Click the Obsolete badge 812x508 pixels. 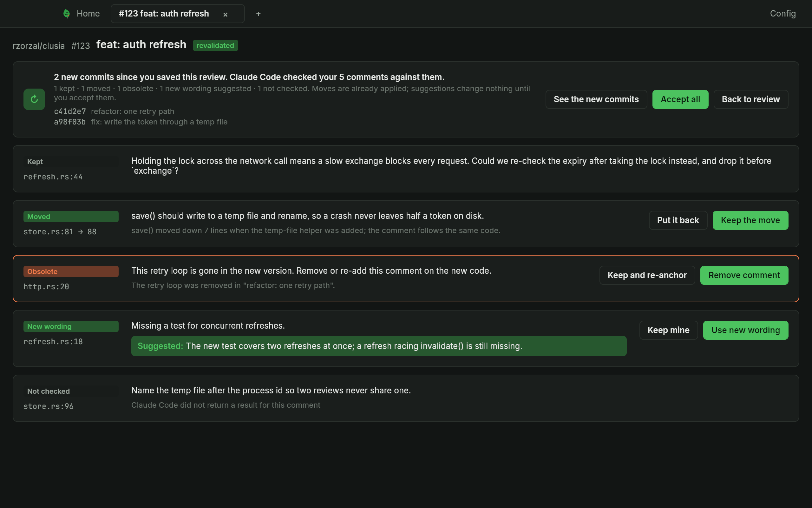click(71, 271)
